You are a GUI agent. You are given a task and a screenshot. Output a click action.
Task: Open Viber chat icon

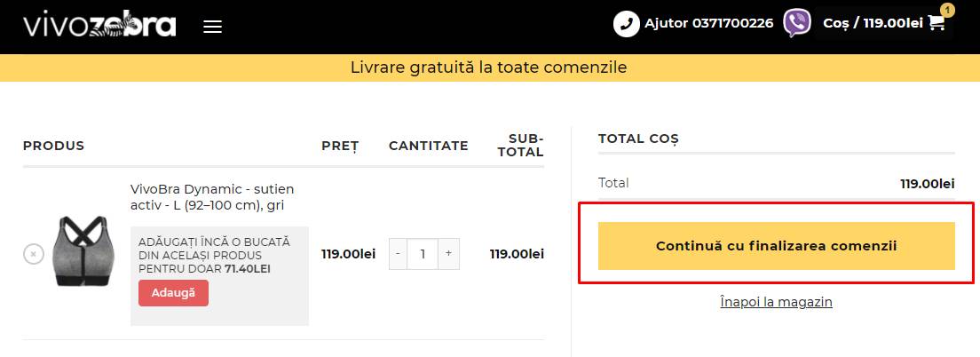(796, 24)
